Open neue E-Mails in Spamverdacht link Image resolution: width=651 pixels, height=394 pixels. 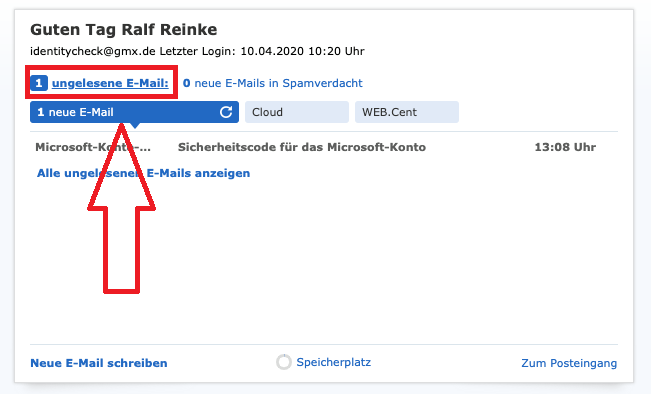[279, 83]
